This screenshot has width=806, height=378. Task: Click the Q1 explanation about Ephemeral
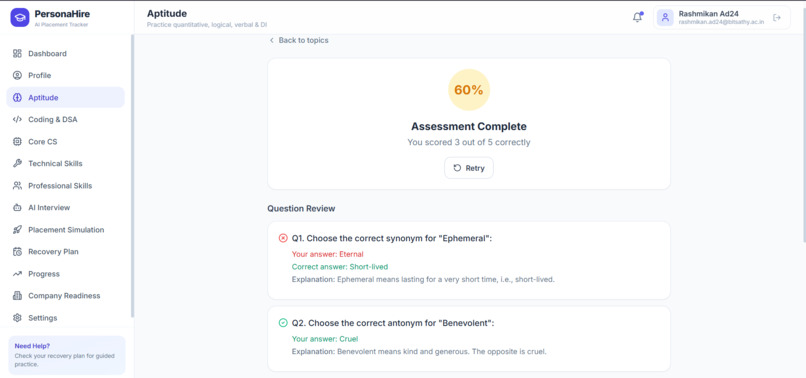pos(424,280)
